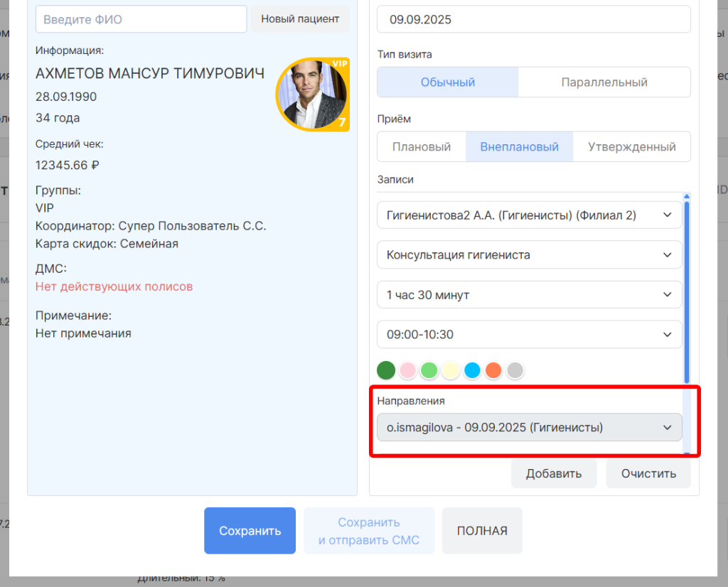Screen dimensions: 728x587
Task: Select the pale yellow color swatch
Action: [x=451, y=370]
